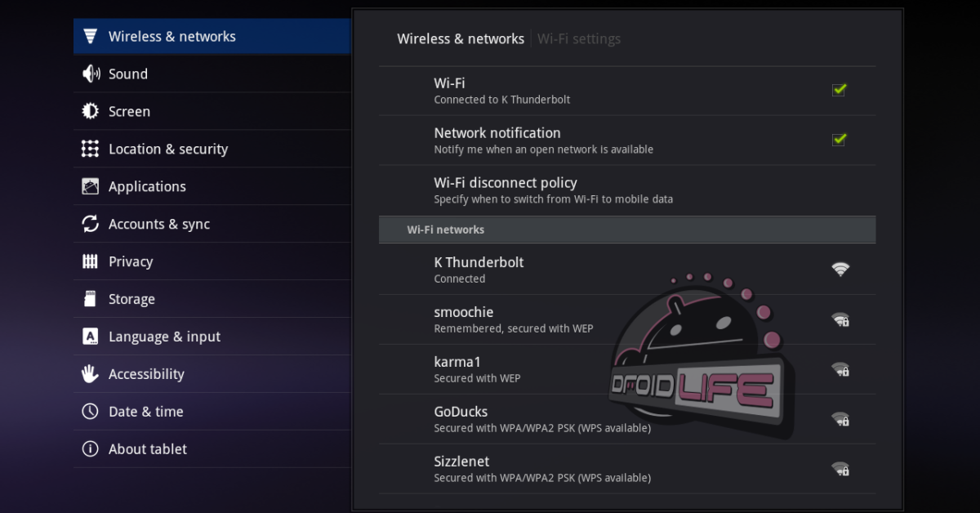Open the Applications settings category

click(147, 187)
